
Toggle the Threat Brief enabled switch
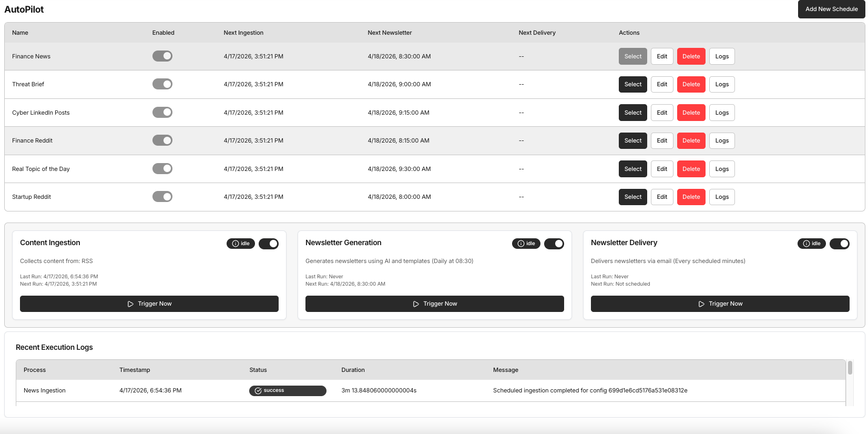[162, 84]
